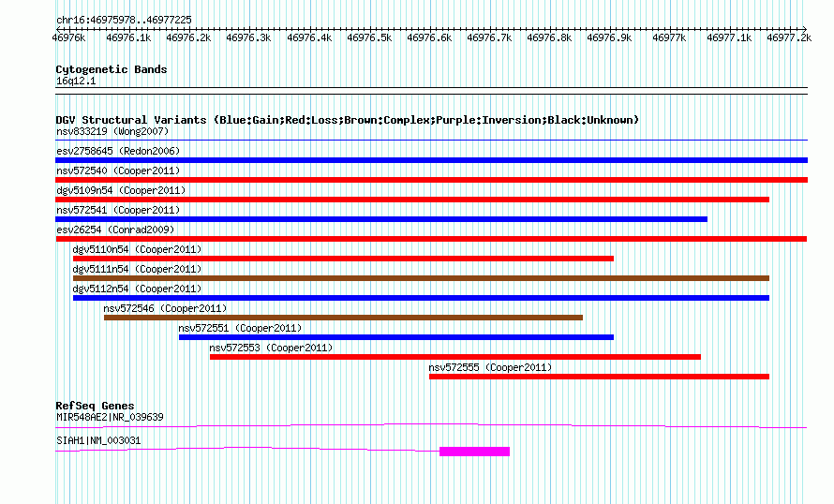Screen dimensions: 834x504
Task: Click the blue nsv572551 gain bar
Action: (x=396, y=337)
